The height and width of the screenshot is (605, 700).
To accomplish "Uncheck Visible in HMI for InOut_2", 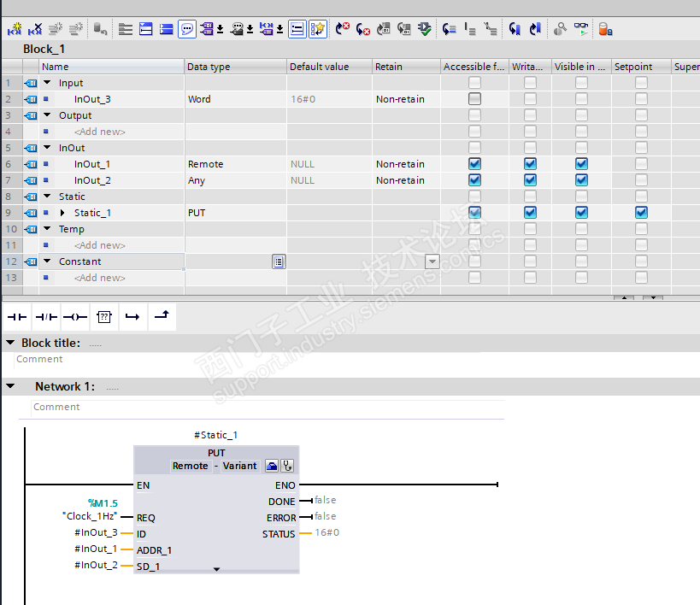I will click(x=581, y=180).
